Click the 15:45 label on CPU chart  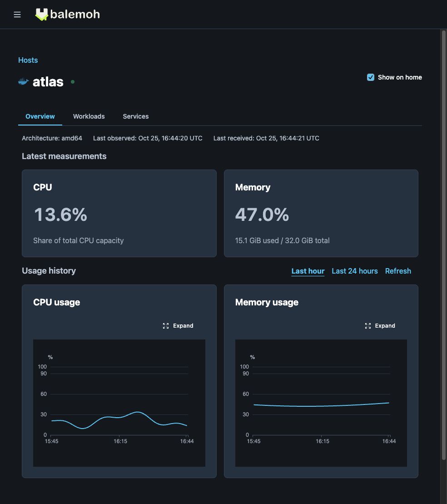coord(51,441)
